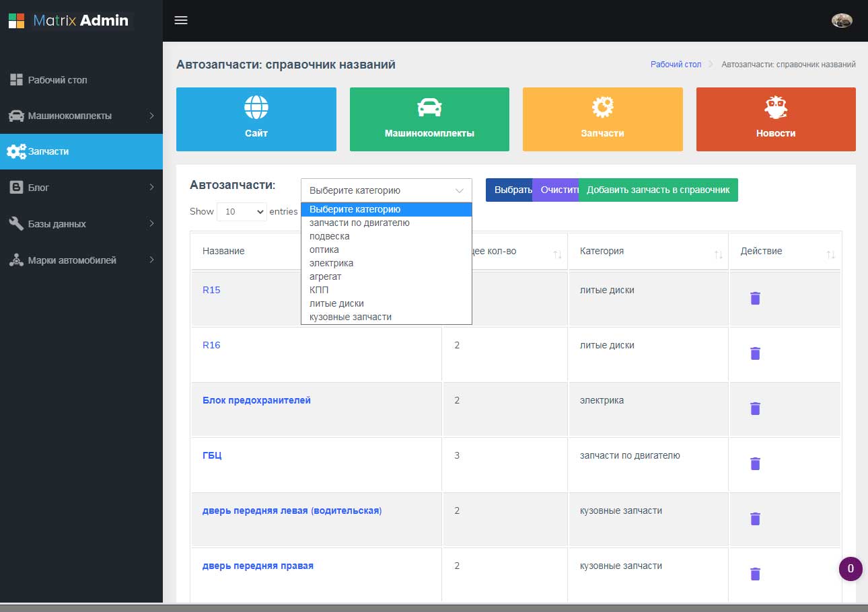Expand the Марки автомобилей sidebar chevron
Image resolution: width=868 pixels, height=612 pixels.
coord(151,260)
